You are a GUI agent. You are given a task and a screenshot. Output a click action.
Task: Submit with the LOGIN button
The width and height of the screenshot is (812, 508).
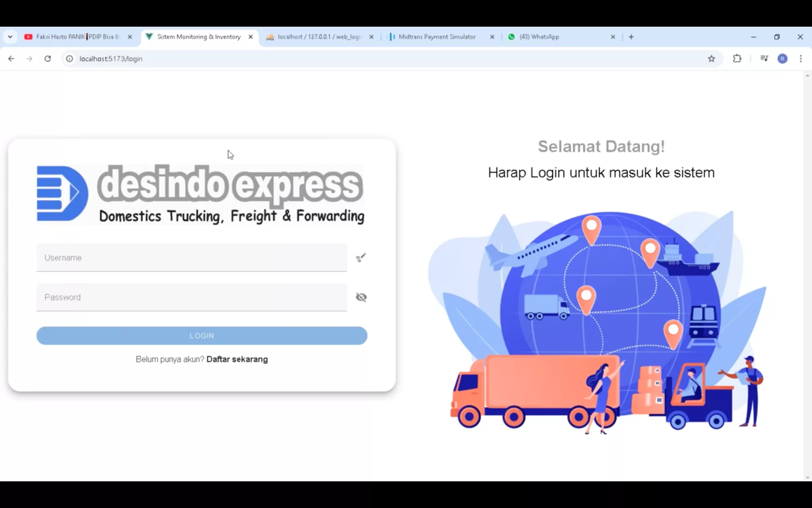click(x=202, y=336)
